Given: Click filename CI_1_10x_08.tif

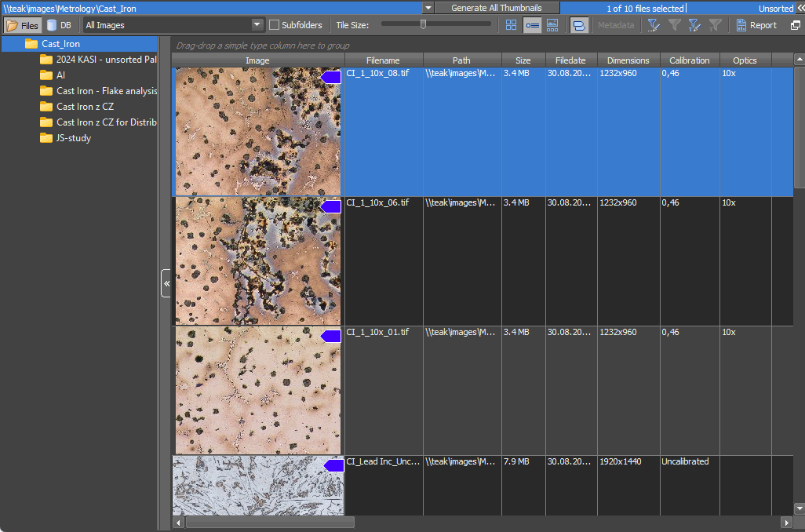Looking at the screenshot, I should (377, 74).
